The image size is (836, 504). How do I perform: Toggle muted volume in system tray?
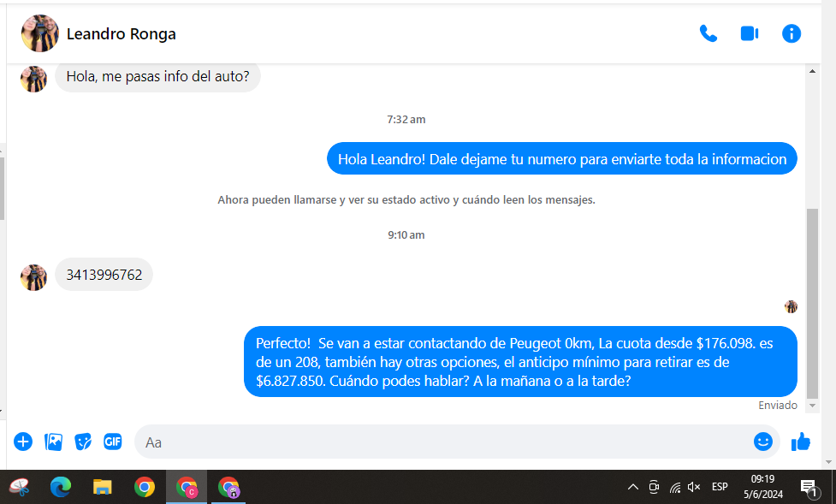tap(694, 487)
